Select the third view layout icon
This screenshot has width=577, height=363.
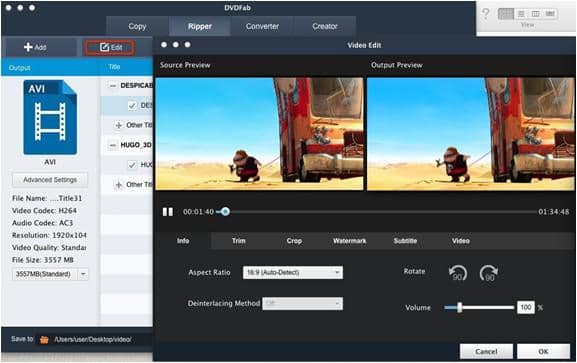pyautogui.click(x=535, y=14)
